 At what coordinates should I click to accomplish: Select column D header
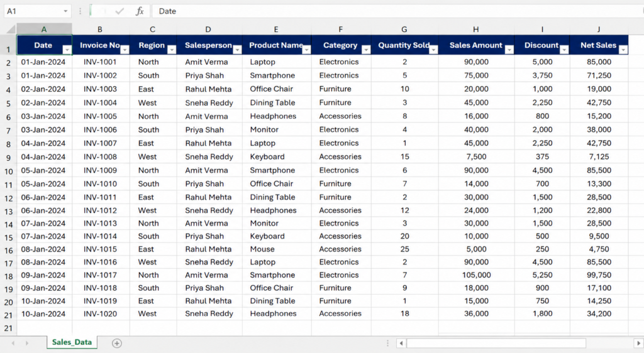[x=208, y=29]
